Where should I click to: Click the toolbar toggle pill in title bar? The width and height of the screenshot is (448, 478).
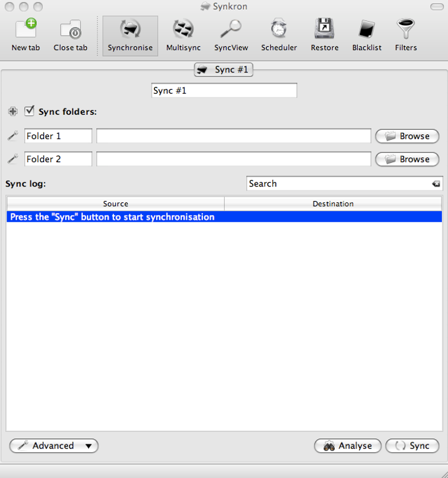tap(437, 7)
